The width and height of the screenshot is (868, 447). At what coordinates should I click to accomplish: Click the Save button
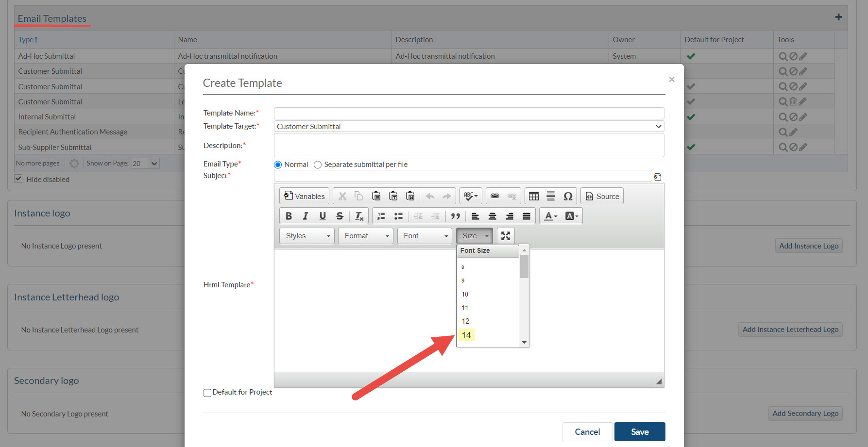pyautogui.click(x=640, y=431)
